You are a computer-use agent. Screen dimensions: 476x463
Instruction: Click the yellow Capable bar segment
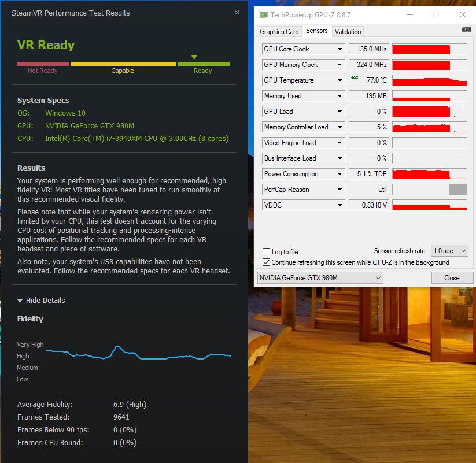(x=123, y=64)
